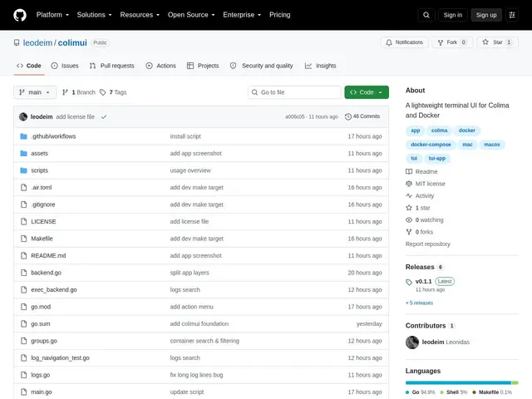Viewport: 532px width, 399px height.
Task: View the 46 Commits history
Action: [362, 116]
